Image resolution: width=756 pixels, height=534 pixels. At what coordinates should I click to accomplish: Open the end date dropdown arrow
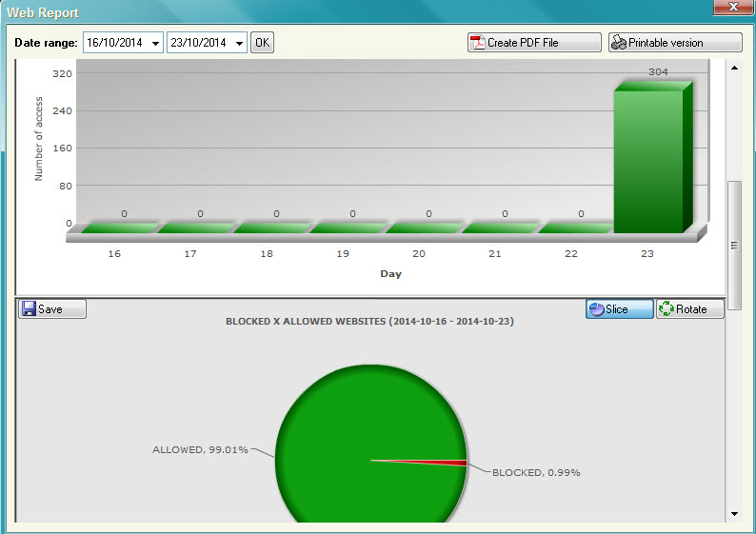(x=239, y=43)
